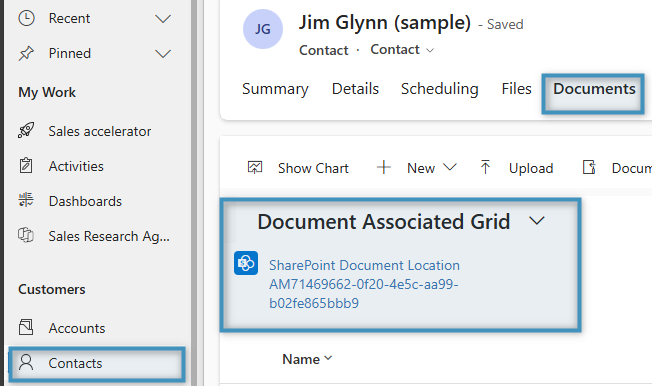Expand the Recent section chevron
The height and width of the screenshot is (386, 652).
pos(163,19)
